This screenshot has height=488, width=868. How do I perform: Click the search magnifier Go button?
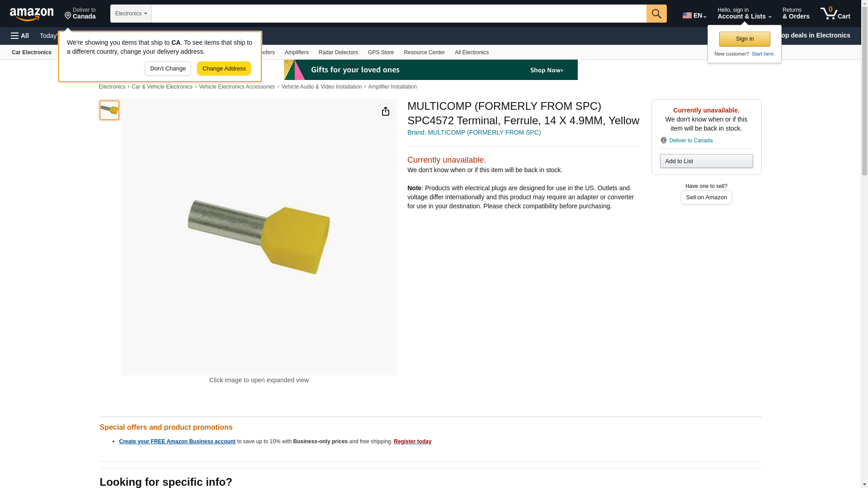[x=656, y=14]
